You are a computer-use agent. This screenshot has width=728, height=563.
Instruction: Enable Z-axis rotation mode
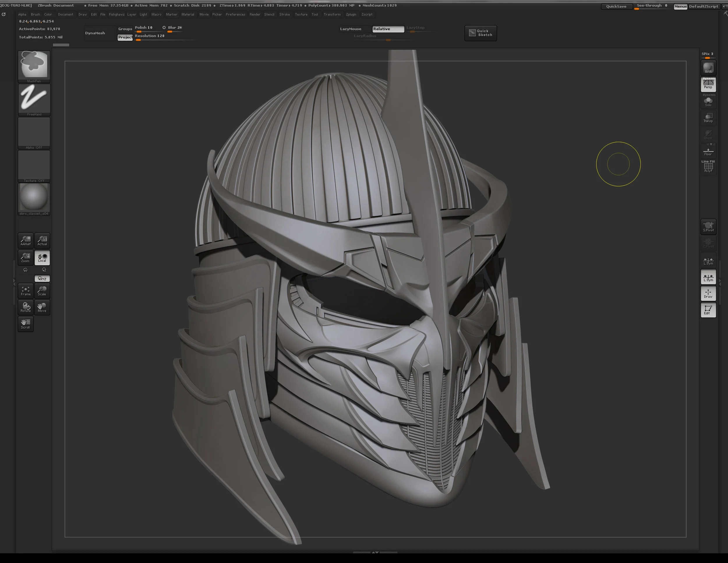44,270
